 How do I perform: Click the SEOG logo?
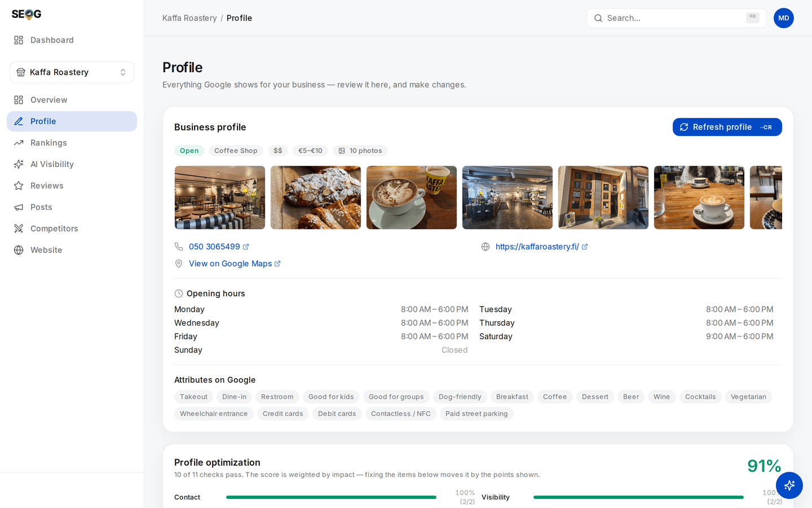coord(27,14)
